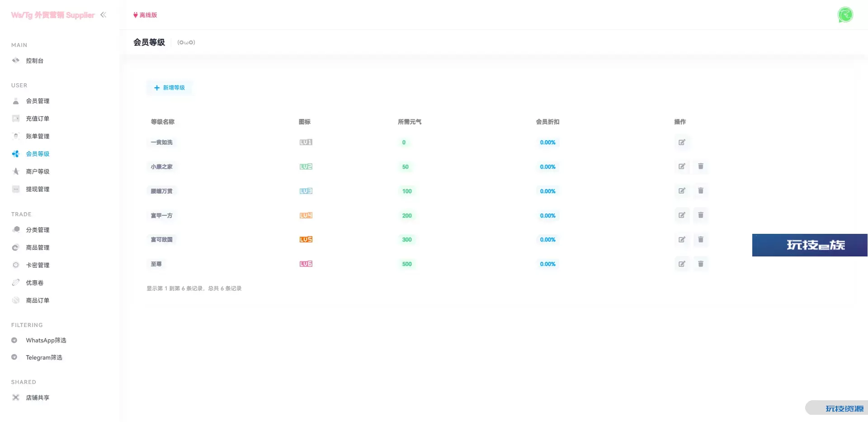Go to 卡密管理 in sidebar

(38, 265)
